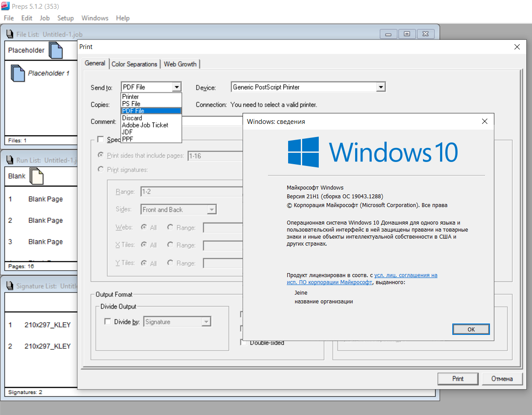Select Y Tiles Range radio button

170,263
